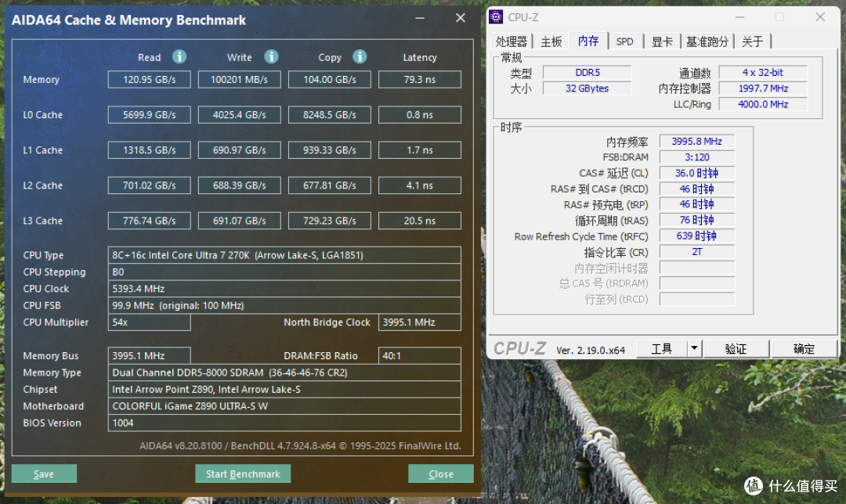Click the Chipset field Intel Arrow Point Z890
The width and height of the screenshot is (846, 504).
pyautogui.click(x=284, y=389)
